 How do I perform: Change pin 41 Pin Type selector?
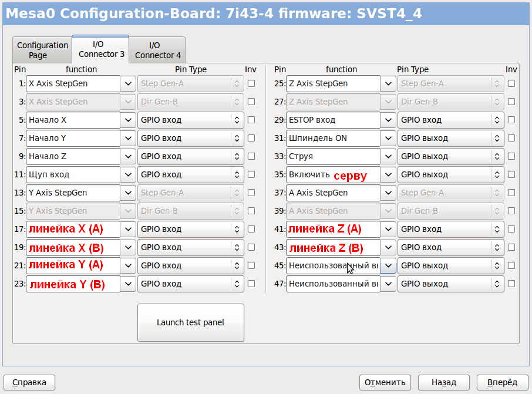(450, 229)
